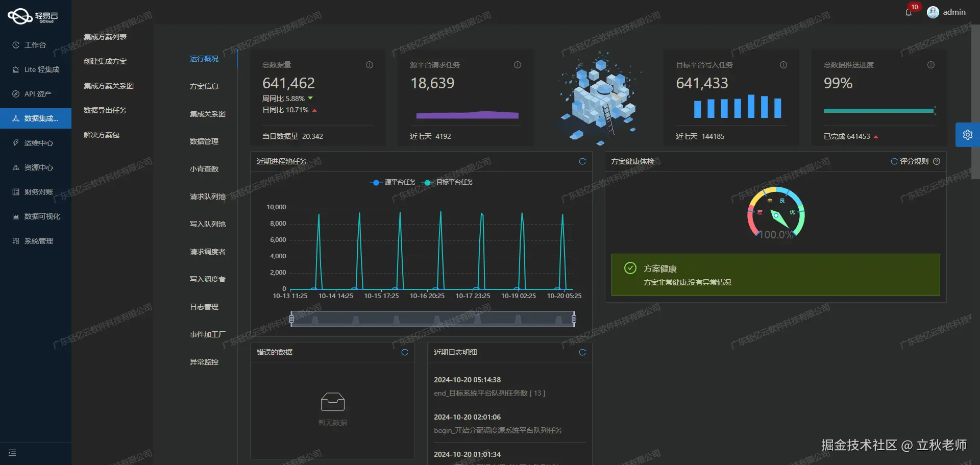
Task: Switch to 运行概况 tab
Action: [204, 59]
